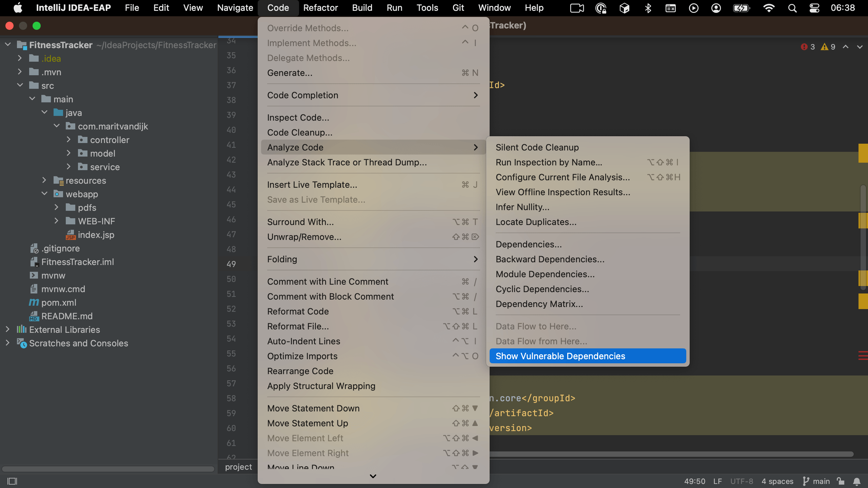Viewport: 868px width, 488px height.
Task: Expand the .idea folder
Action: pyautogui.click(x=20, y=58)
